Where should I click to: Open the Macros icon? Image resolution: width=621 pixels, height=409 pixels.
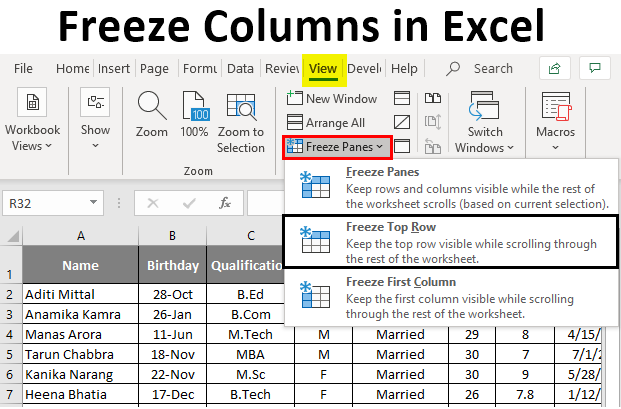point(555,106)
